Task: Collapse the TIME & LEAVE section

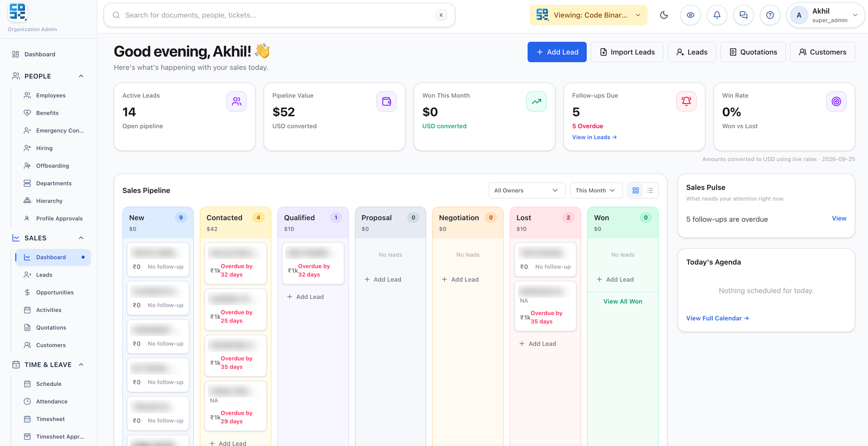Action: 81,365
